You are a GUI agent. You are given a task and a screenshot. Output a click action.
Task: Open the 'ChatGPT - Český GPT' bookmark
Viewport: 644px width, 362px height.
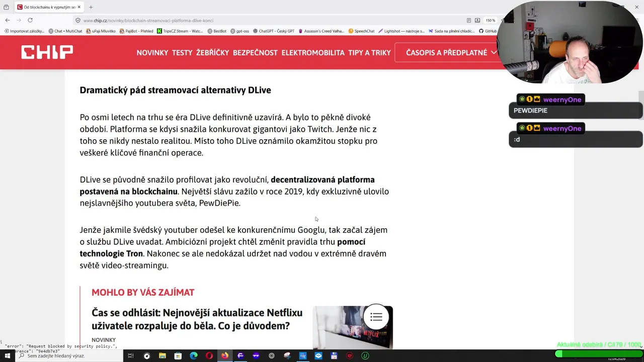coord(274,31)
